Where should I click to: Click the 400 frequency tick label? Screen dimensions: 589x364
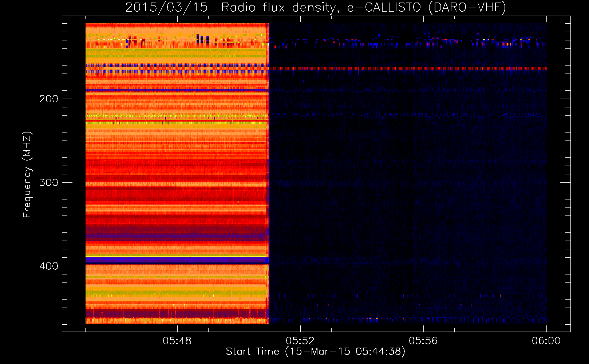point(48,266)
